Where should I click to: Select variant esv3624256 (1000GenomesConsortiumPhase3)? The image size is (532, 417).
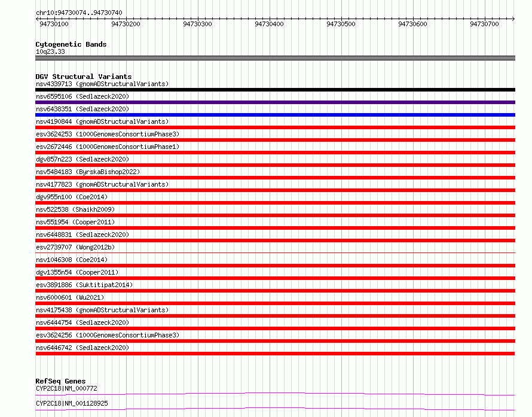click(x=108, y=335)
